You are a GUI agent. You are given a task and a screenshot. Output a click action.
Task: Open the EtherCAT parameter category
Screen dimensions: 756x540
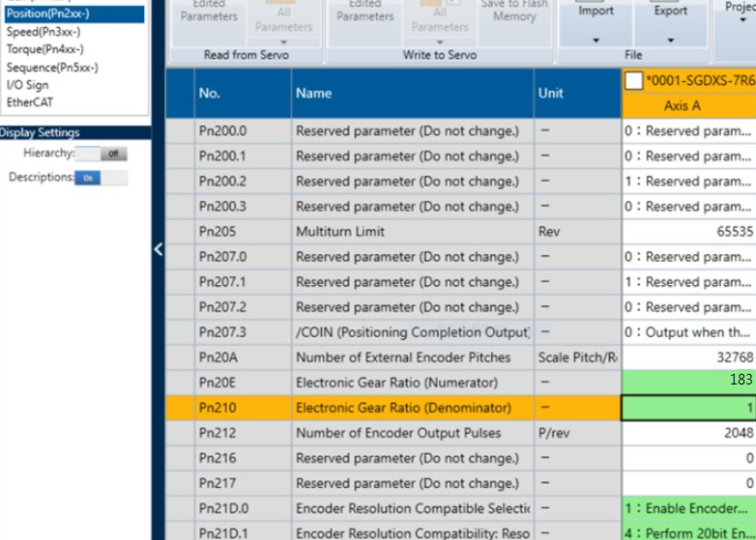coord(31,101)
